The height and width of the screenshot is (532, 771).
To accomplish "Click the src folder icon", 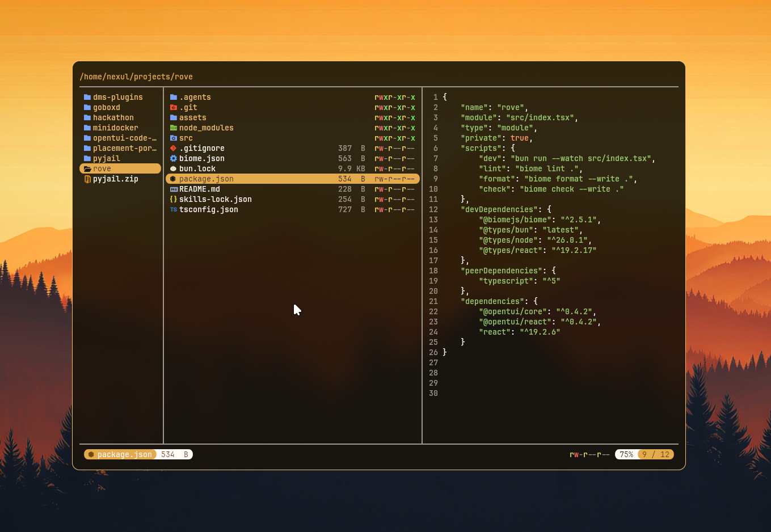I will coord(174,138).
